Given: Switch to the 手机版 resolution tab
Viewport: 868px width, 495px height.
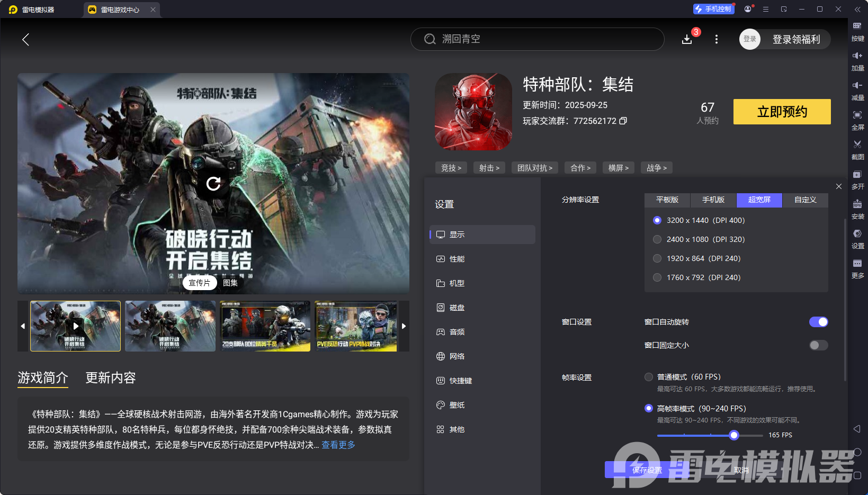Looking at the screenshot, I should coord(712,200).
